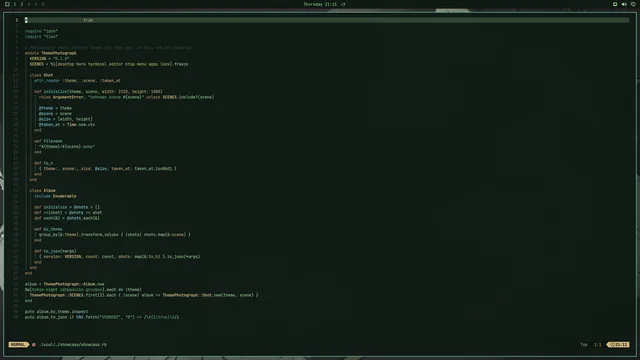The width and height of the screenshot is (640, 360).
Task: Switch to workspace 4
Action: click(x=36, y=4)
